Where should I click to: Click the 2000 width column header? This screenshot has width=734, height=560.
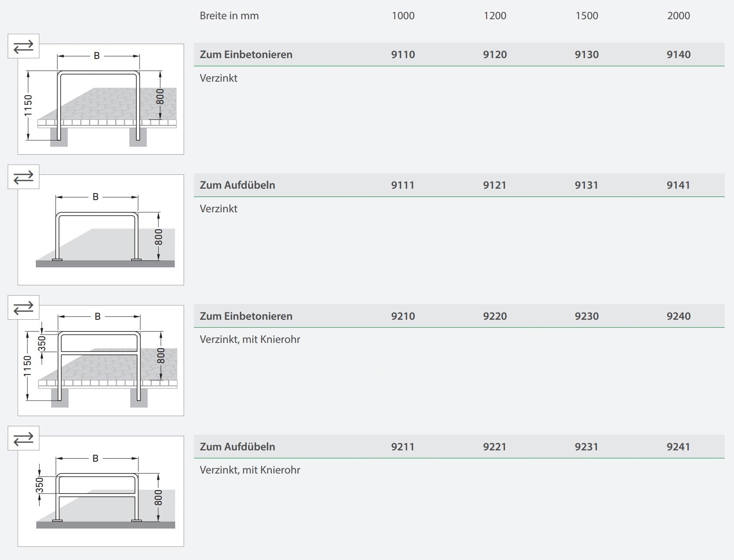pos(679,16)
